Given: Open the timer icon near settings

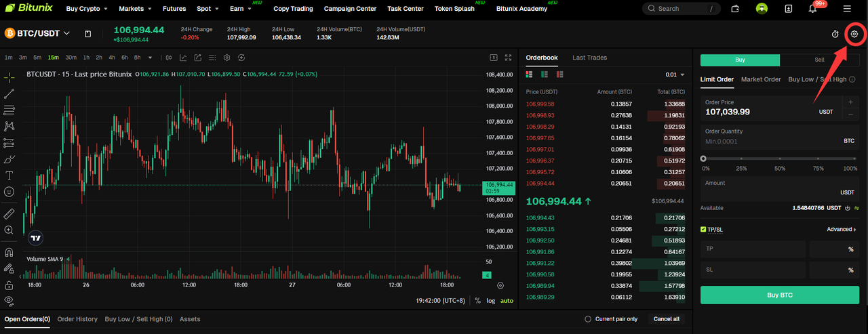Looking at the screenshot, I should click(x=835, y=34).
